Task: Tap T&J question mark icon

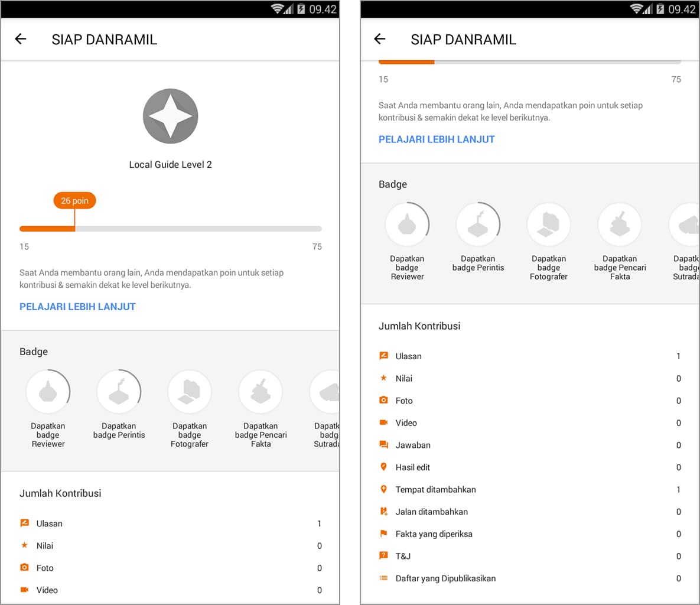Action: [383, 555]
